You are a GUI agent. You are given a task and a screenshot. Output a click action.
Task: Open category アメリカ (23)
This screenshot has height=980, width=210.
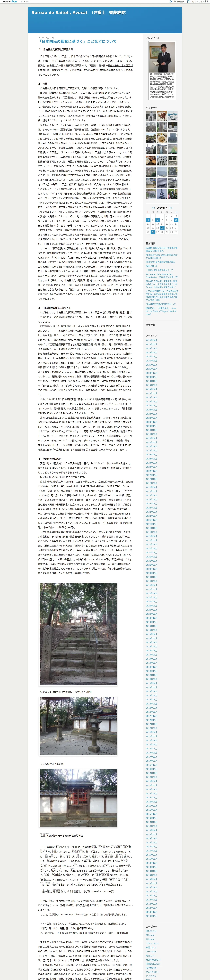pyautogui.click(x=152, y=972)
